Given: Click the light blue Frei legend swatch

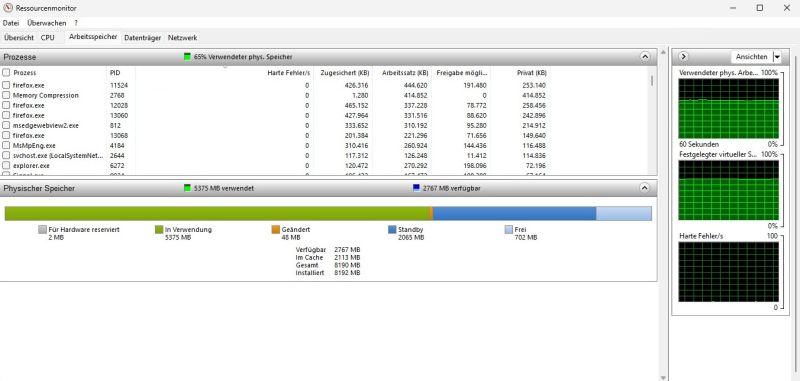Looking at the screenshot, I should coord(509,230).
